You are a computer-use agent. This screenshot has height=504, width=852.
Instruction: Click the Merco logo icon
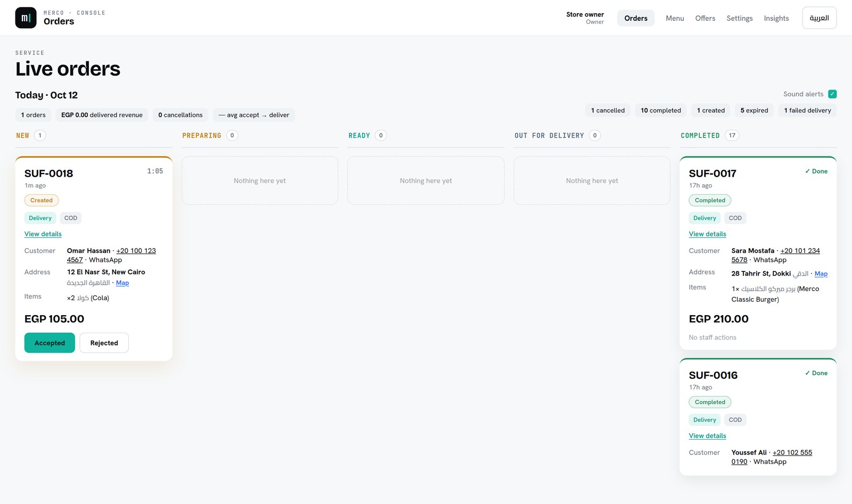[26, 18]
